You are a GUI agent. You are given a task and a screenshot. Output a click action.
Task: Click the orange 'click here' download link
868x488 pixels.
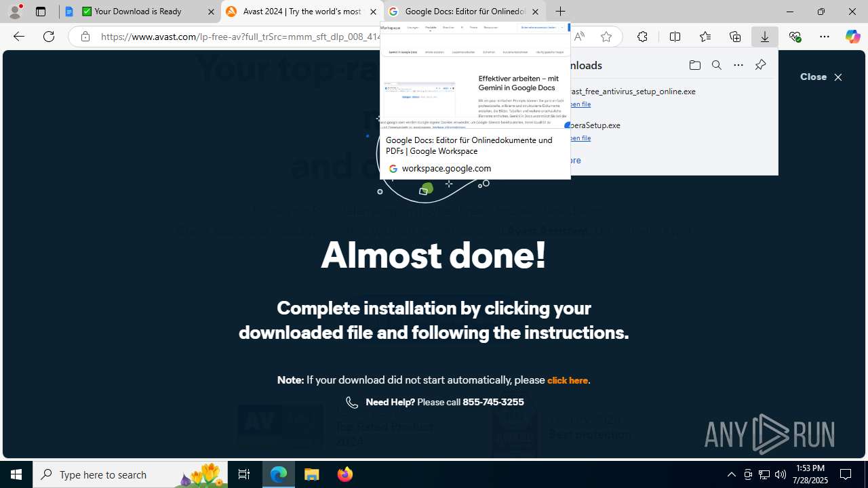coord(568,380)
